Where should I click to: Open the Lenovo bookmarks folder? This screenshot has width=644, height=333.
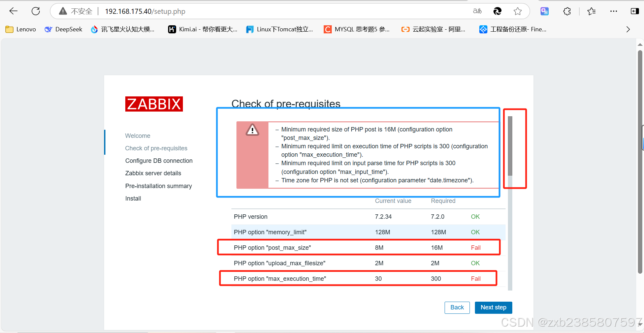[20, 29]
